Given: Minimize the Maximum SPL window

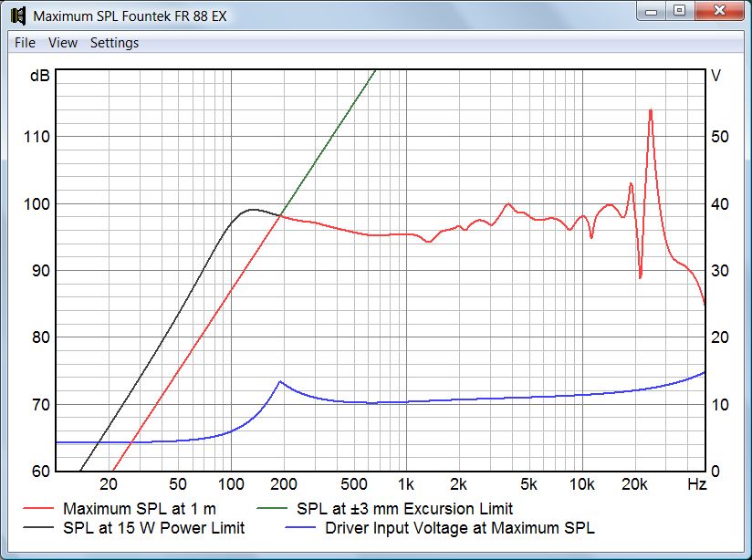Looking at the screenshot, I should click(x=652, y=11).
